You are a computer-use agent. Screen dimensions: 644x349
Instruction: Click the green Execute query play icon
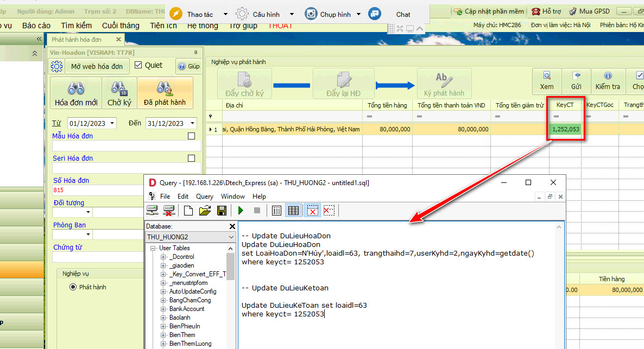click(241, 211)
